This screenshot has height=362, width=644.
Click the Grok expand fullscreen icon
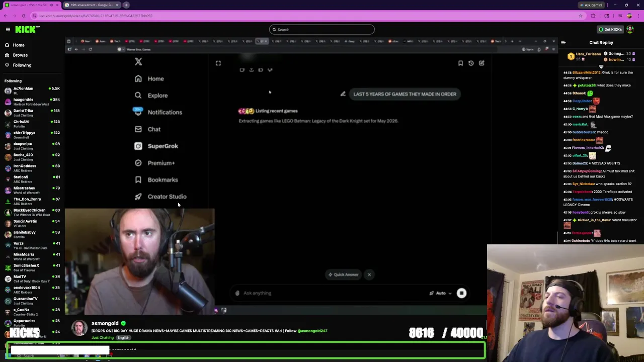218,63
